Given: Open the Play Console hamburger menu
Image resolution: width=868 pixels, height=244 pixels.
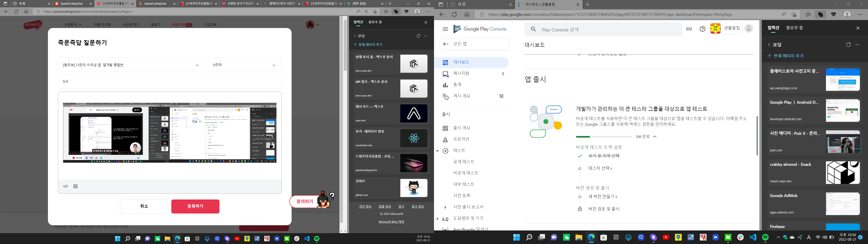Looking at the screenshot, I should (445, 29).
